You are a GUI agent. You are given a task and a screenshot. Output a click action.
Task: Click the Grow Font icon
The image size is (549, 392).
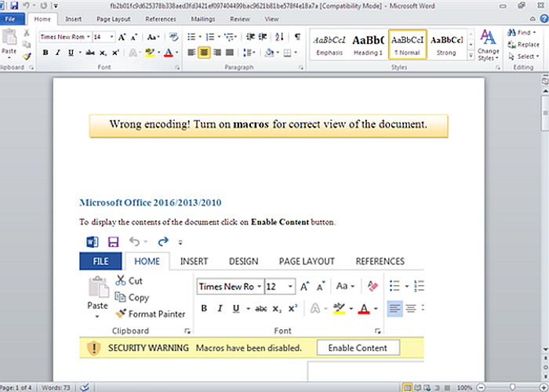(x=122, y=37)
